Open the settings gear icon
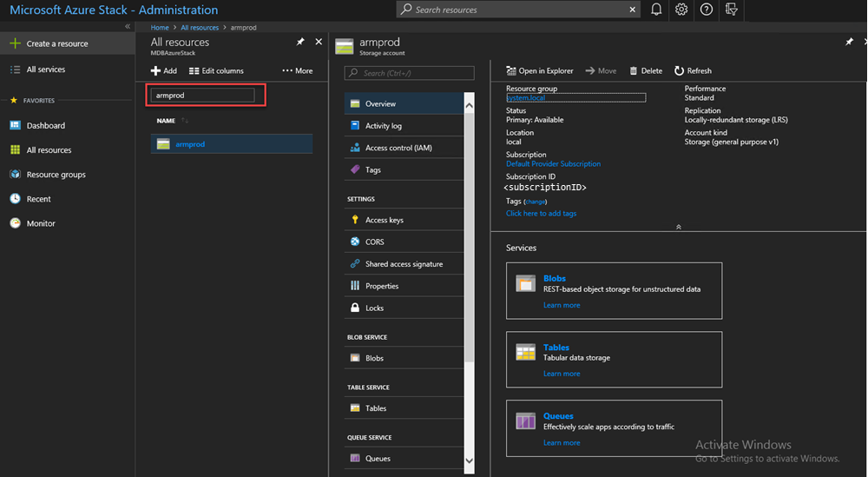The image size is (868, 477). (x=681, y=10)
